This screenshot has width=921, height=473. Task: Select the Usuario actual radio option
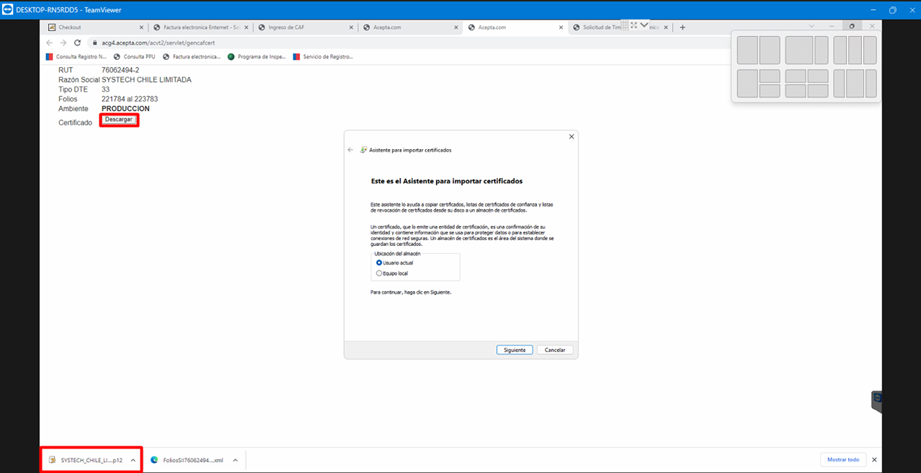[x=379, y=263]
